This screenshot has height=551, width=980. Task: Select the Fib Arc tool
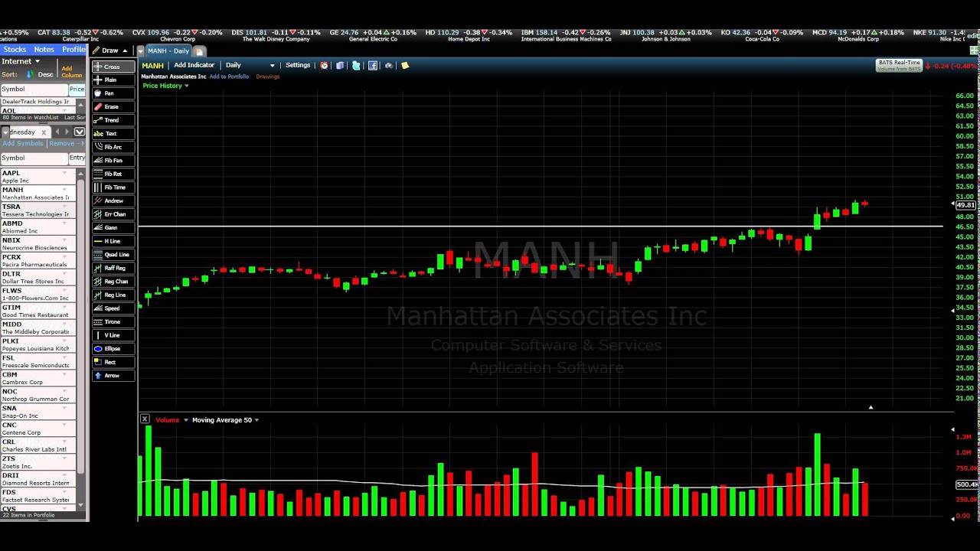coord(113,147)
